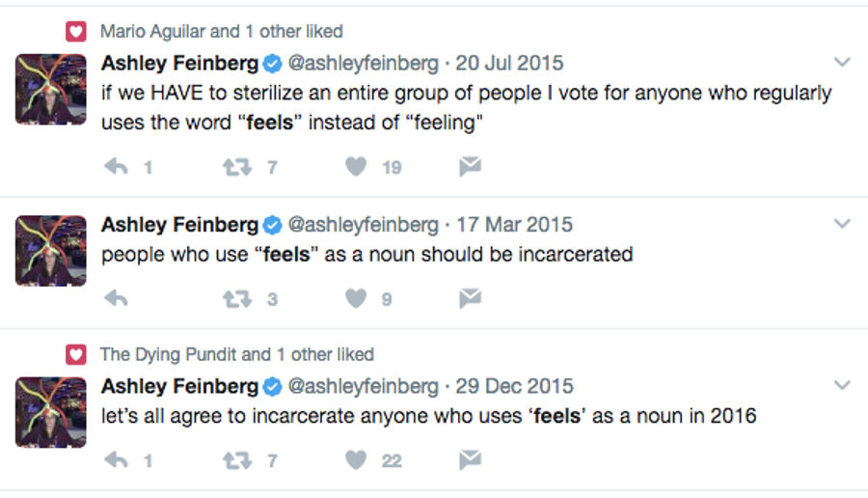Open the dropdown arrow on 29 Dec tweet
The width and height of the screenshot is (868, 498).
(842, 385)
